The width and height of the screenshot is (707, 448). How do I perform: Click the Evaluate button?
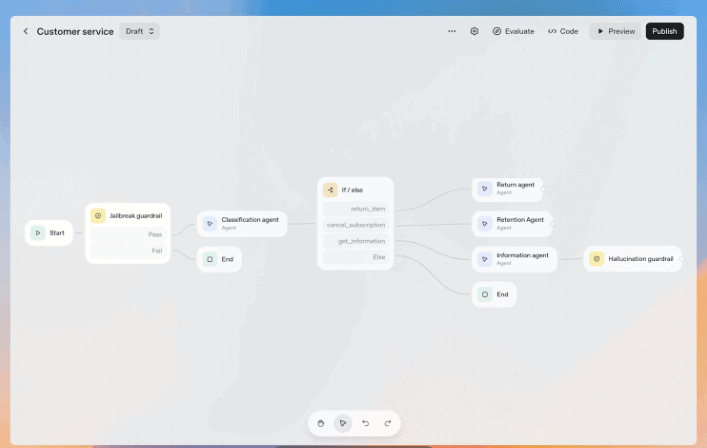(513, 31)
